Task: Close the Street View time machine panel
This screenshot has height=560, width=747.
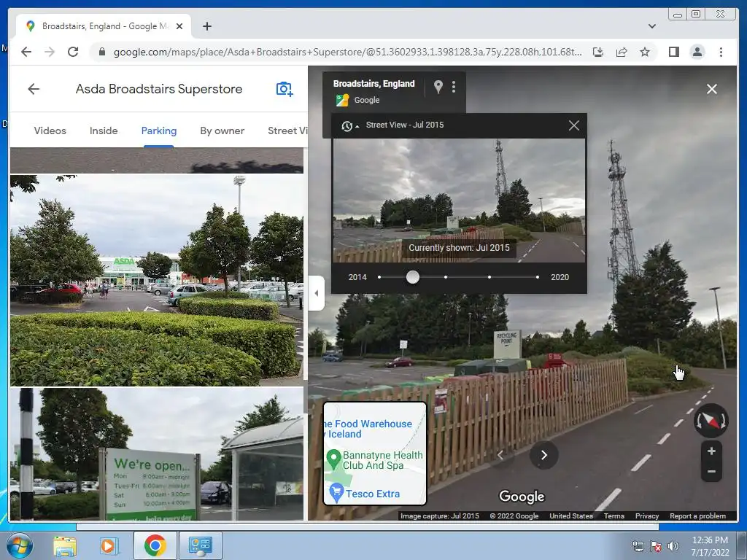Action: (x=573, y=125)
